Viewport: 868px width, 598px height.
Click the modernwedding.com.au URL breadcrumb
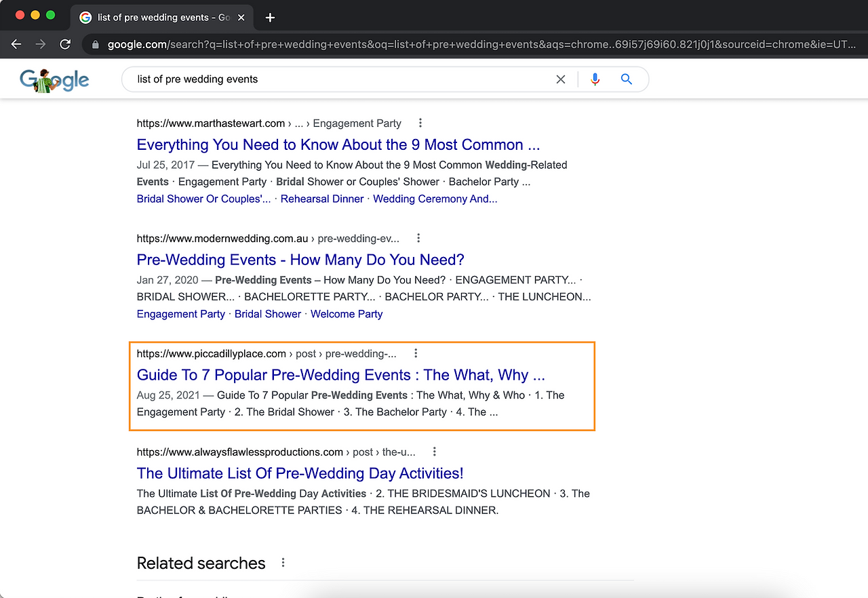(x=268, y=239)
